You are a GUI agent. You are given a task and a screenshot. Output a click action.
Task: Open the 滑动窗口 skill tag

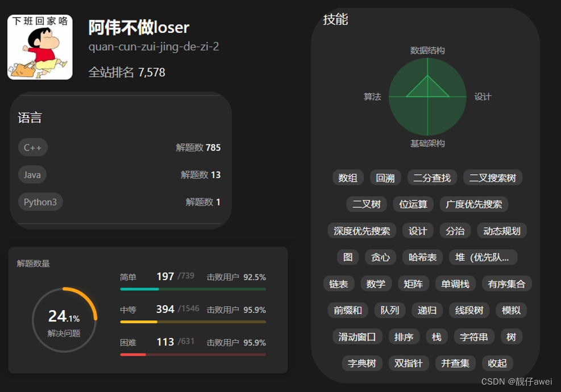pos(357,336)
